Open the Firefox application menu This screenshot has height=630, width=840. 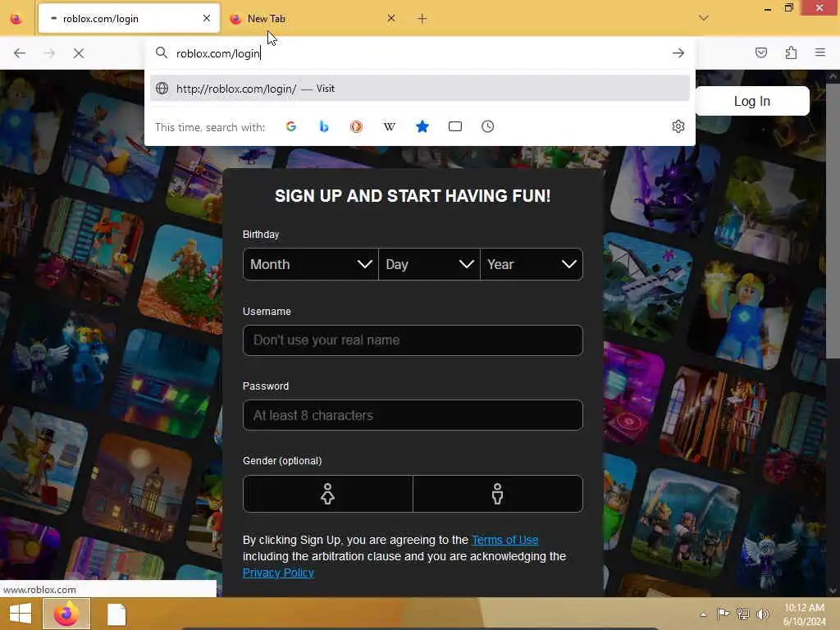pos(820,52)
